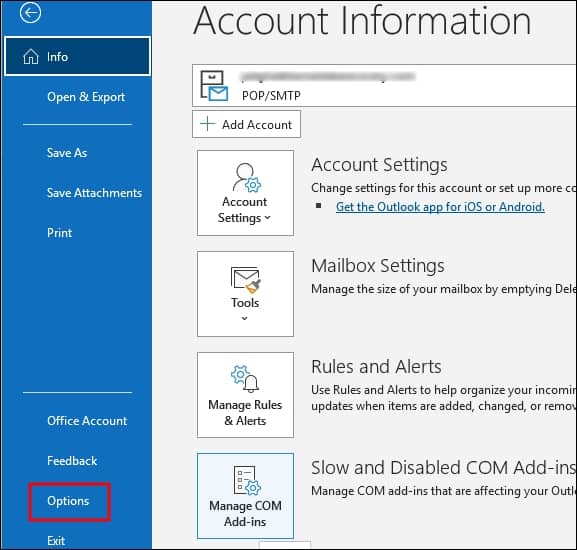This screenshot has width=577, height=550.
Task: Select Save Attachments
Action: pos(94,193)
